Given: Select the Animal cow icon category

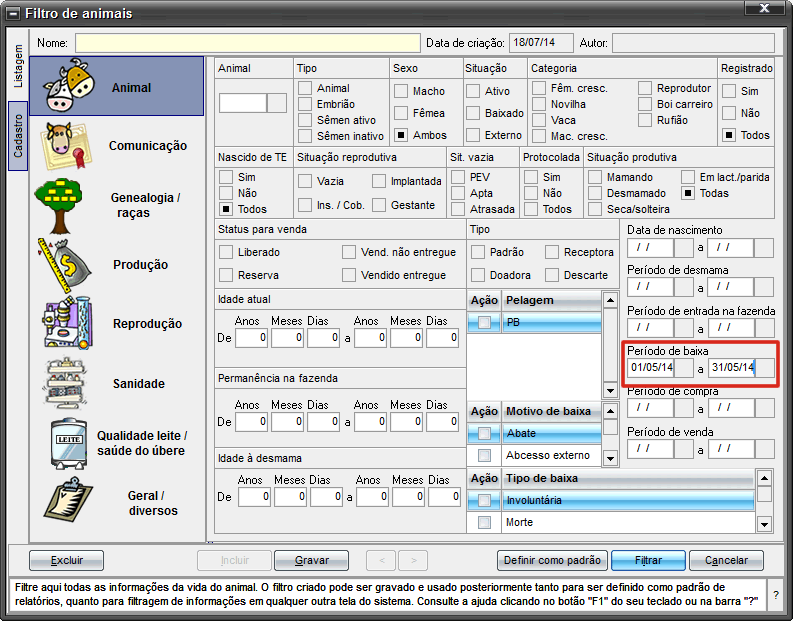Looking at the screenshot, I should (69, 85).
